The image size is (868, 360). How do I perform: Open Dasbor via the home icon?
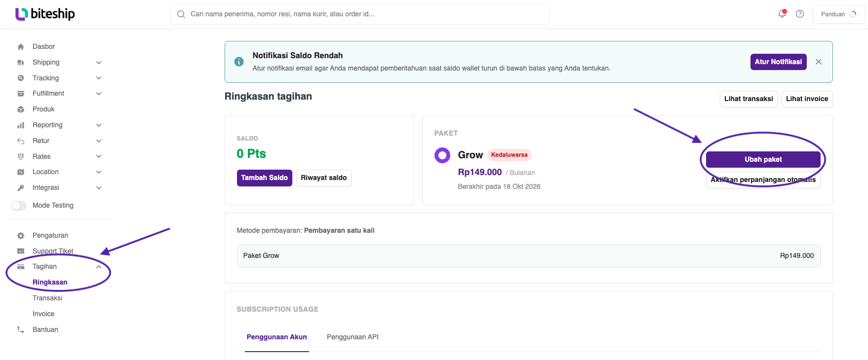point(21,47)
